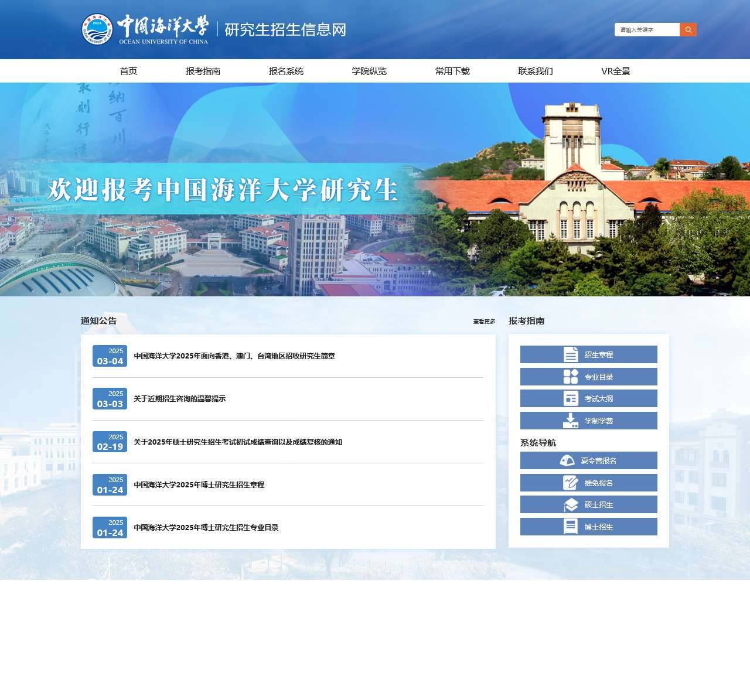Click the graduation cap icon for 硕士招生
The width and height of the screenshot is (750, 700).
coord(571,504)
